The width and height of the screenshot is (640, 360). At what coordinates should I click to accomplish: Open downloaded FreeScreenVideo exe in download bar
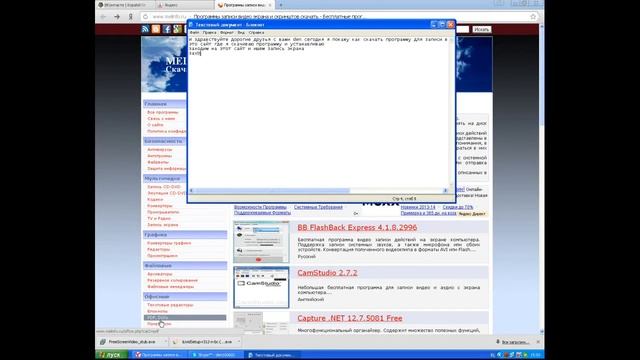[130, 342]
